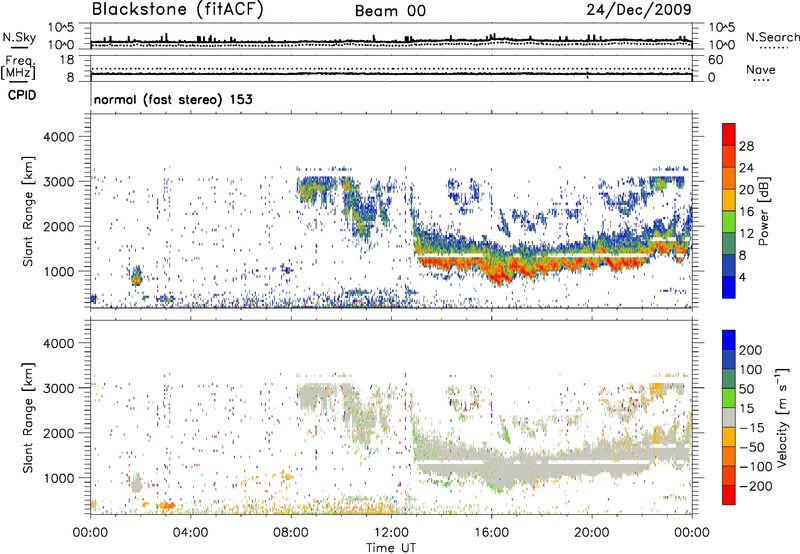The image size is (800, 554).
Task: Click the power colorbar '28' tick label
Action: pyautogui.click(x=746, y=146)
